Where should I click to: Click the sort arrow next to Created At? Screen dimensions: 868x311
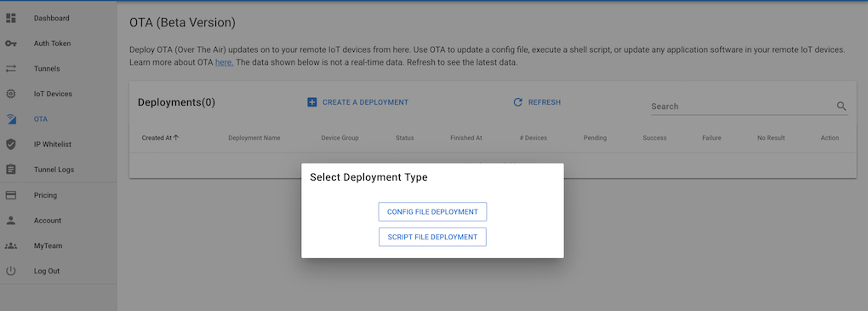tap(176, 137)
